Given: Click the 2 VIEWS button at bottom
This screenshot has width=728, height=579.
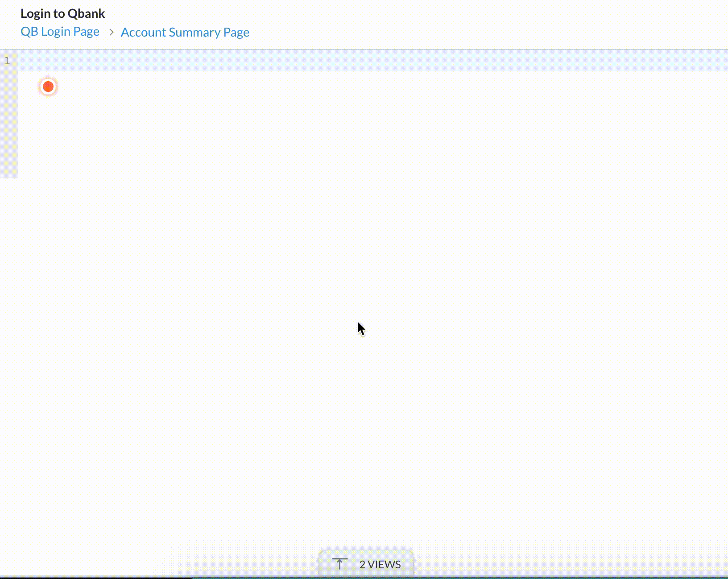Looking at the screenshot, I should tap(366, 564).
